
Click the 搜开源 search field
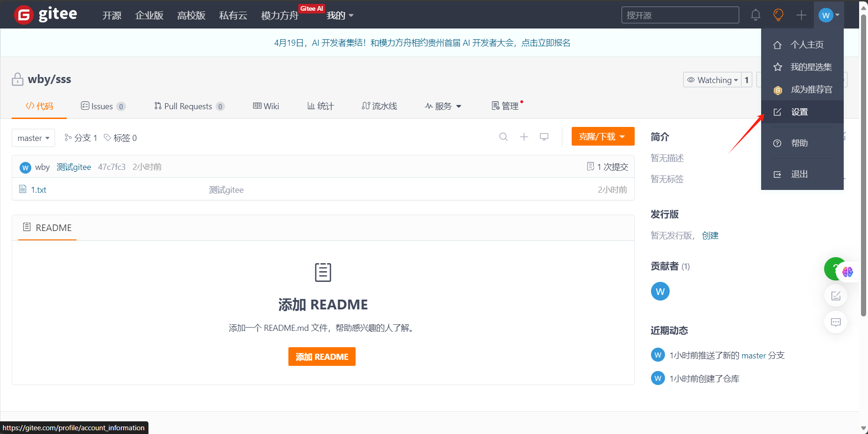(679, 14)
